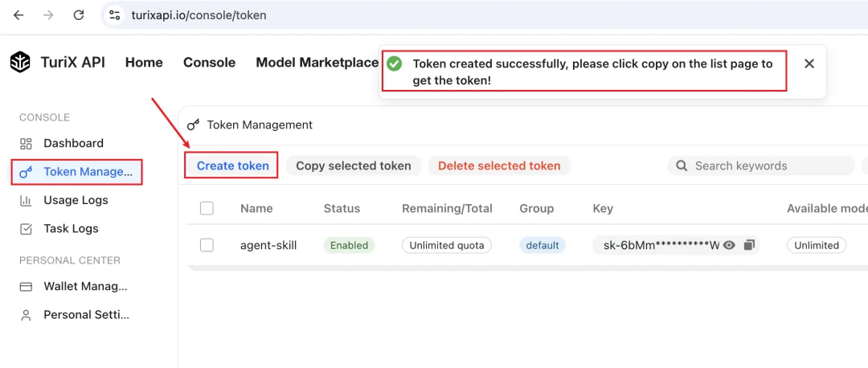Click the search magnifier icon
Image resolution: width=868 pixels, height=368 pixels.
click(682, 166)
